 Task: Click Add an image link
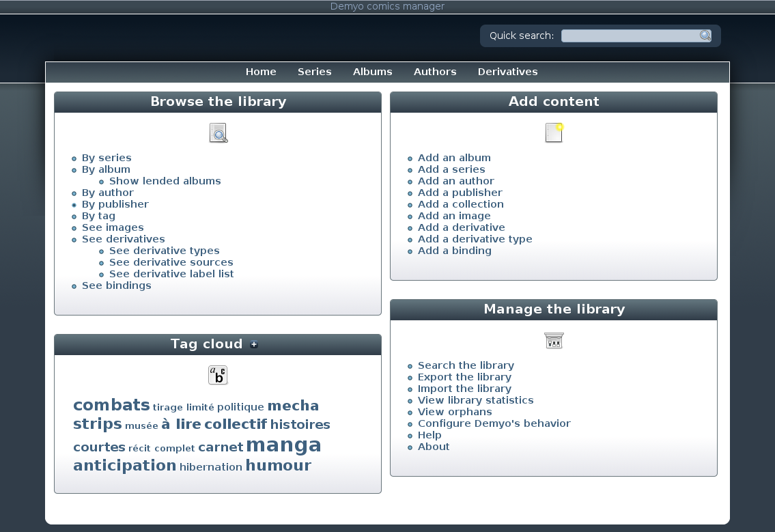(x=454, y=216)
